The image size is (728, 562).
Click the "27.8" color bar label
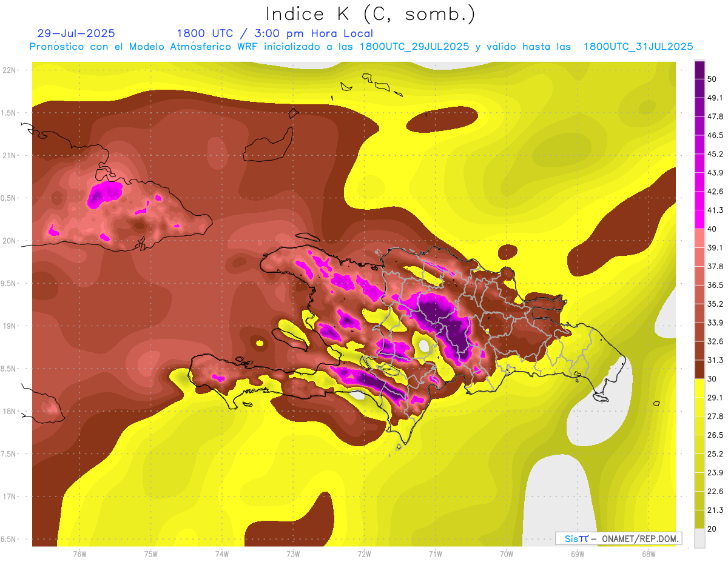point(716,416)
